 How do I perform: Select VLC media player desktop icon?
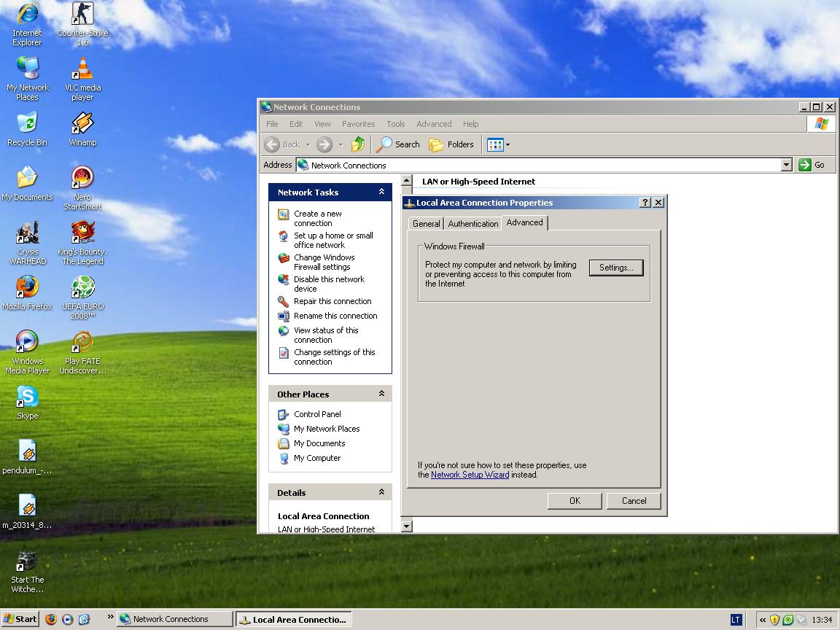click(82, 79)
